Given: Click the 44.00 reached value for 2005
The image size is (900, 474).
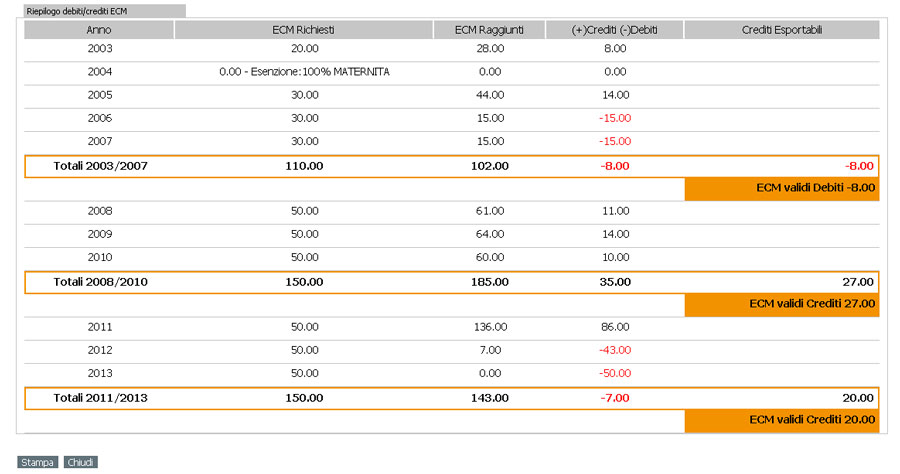Looking at the screenshot, I should click(490, 95).
